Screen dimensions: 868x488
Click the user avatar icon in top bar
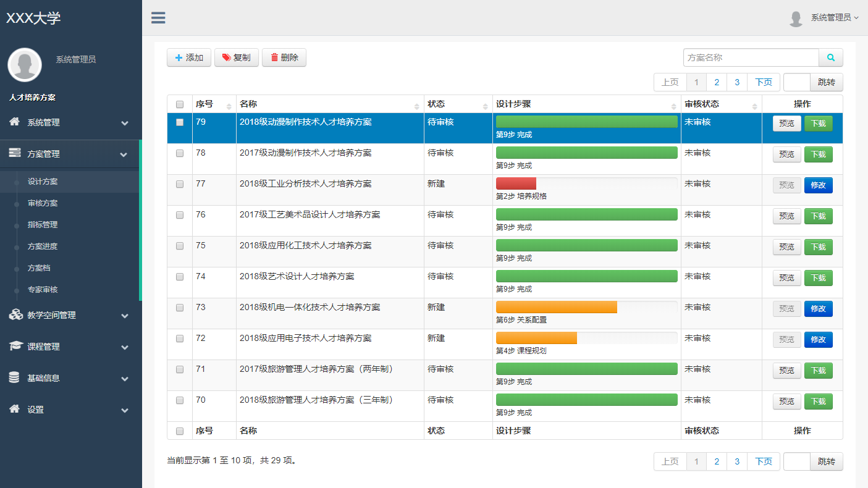796,19
